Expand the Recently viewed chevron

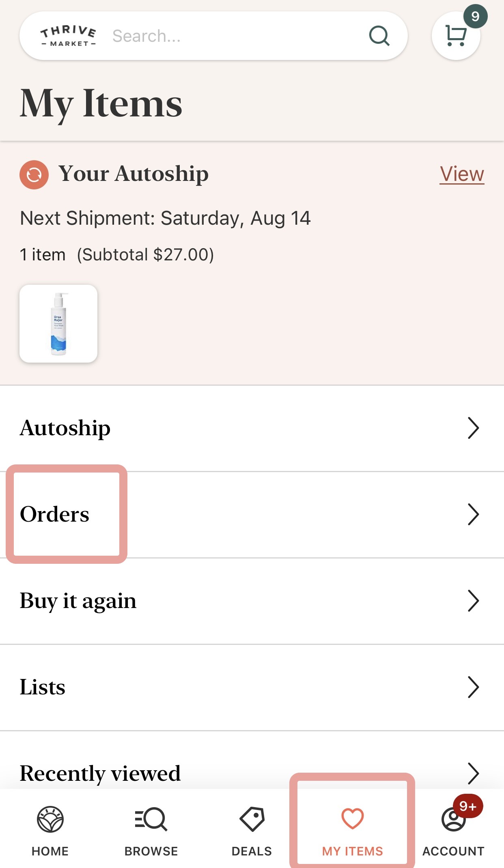[x=473, y=773]
